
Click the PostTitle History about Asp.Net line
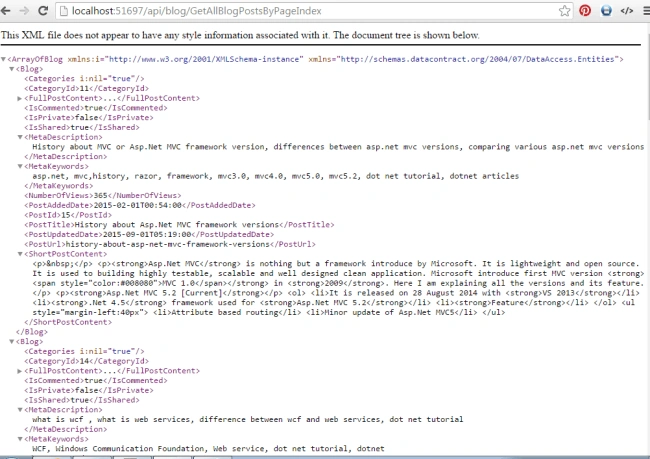coord(179,225)
